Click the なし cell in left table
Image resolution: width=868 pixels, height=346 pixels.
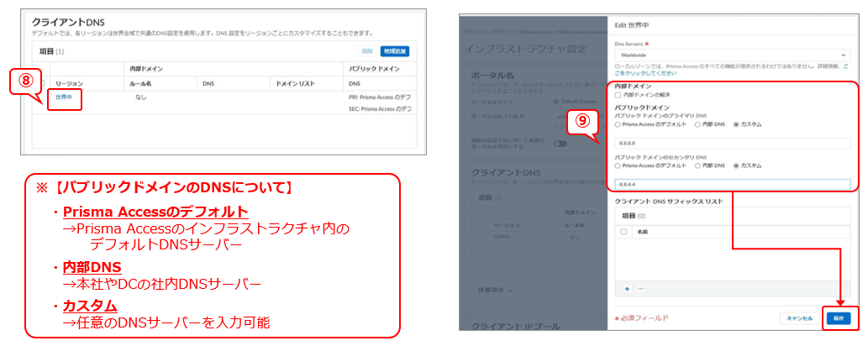pyautogui.click(x=140, y=97)
